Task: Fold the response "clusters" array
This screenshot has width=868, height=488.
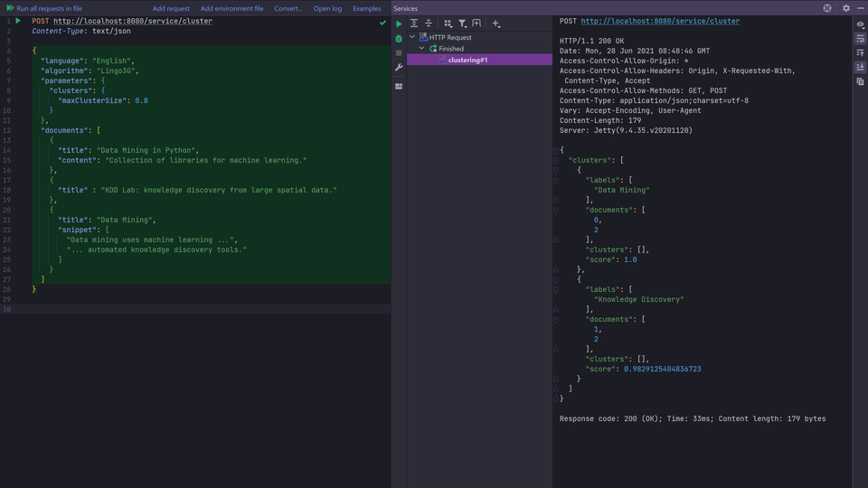Action: coord(556,161)
